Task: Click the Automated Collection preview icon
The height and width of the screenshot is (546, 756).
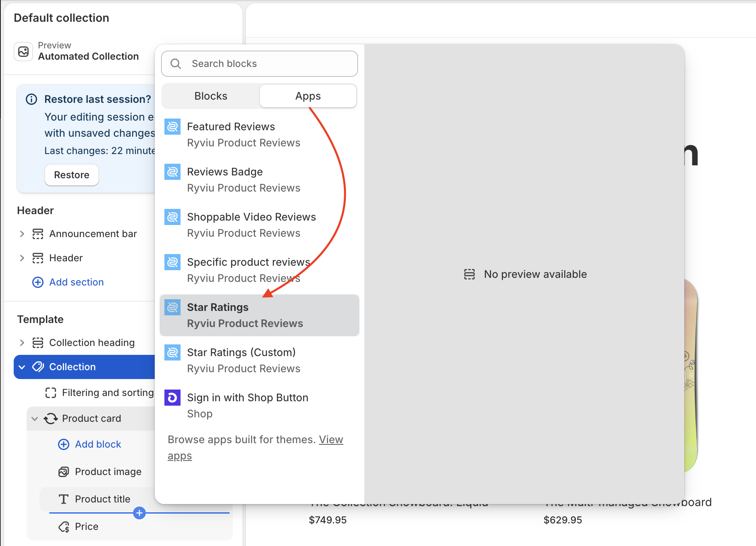Action: pyautogui.click(x=23, y=52)
